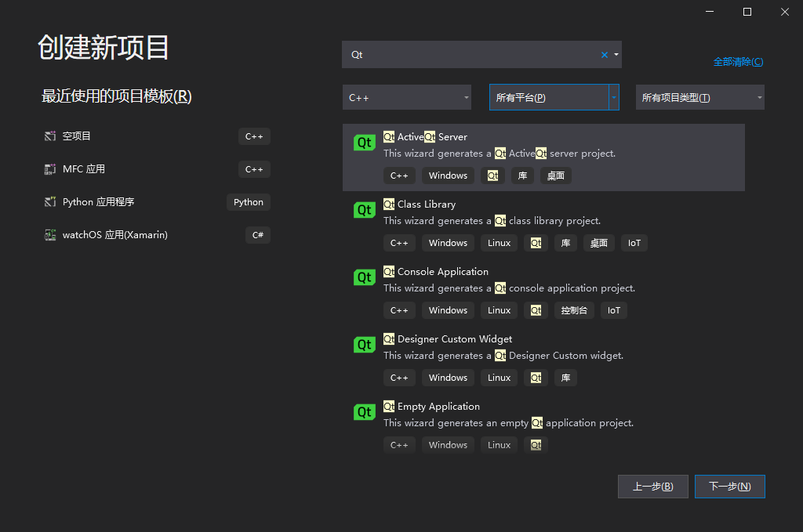Viewport: 803px width, 532px height.
Task: Open the search history dropdown arrow
Action: point(616,55)
